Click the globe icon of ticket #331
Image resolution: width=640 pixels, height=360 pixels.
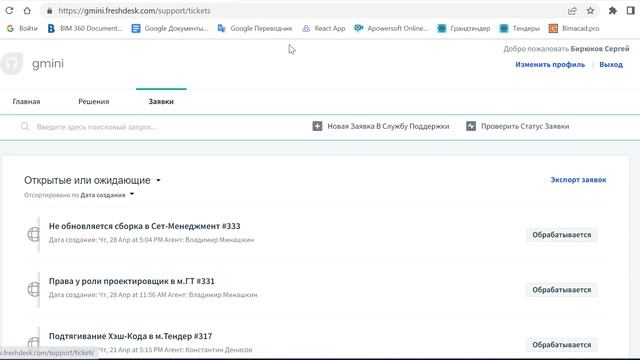point(33,289)
